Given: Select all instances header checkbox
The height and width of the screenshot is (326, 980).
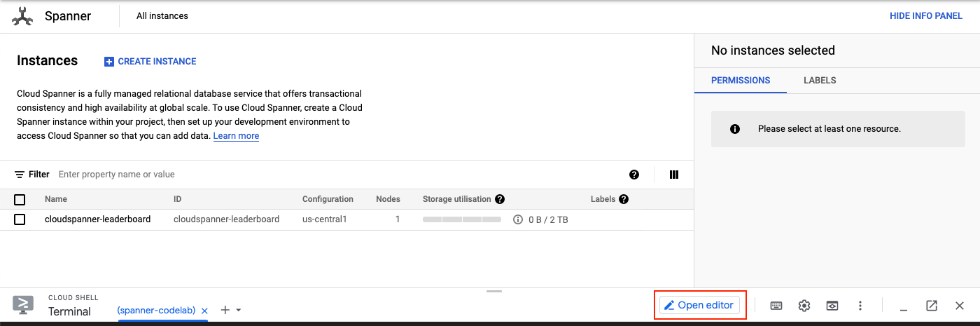Looking at the screenshot, I should tap(20, 200).
